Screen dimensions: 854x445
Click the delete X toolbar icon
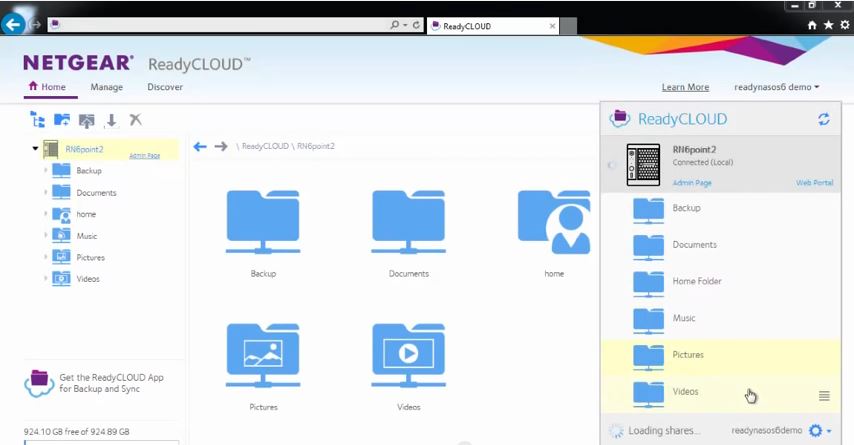tap(136, 120)
